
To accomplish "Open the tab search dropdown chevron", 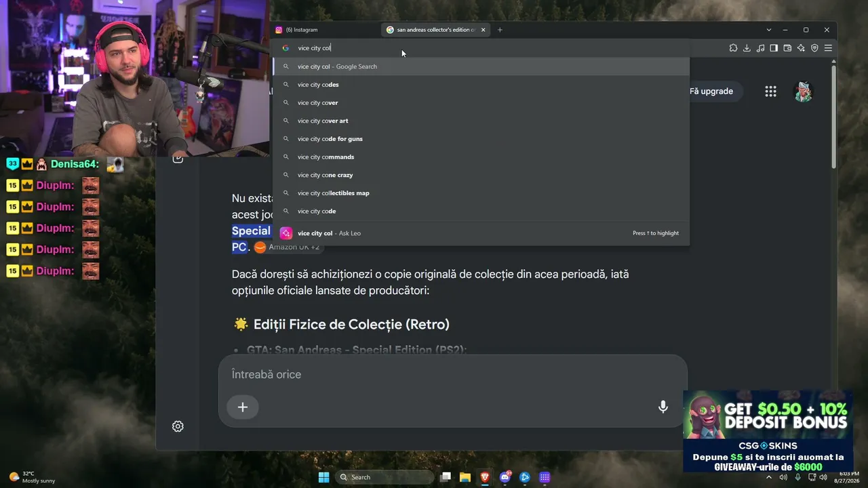I will (x=769, y=30).
